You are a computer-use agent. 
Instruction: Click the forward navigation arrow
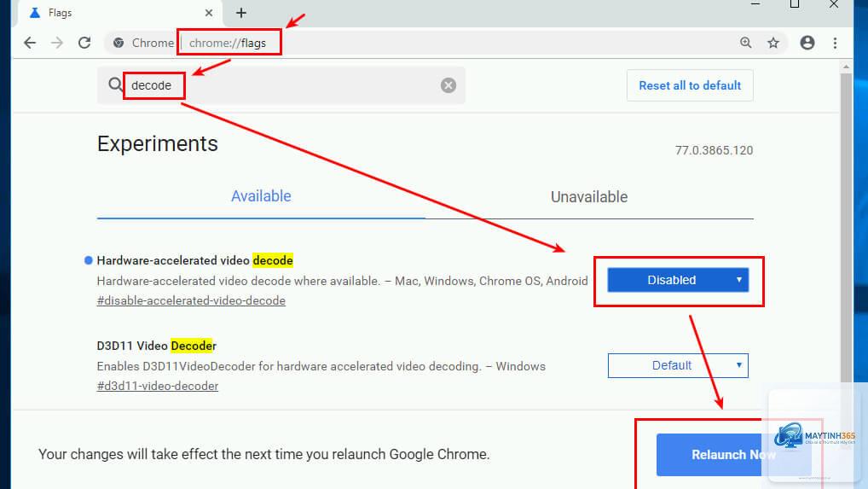click(x=57, y=43)
